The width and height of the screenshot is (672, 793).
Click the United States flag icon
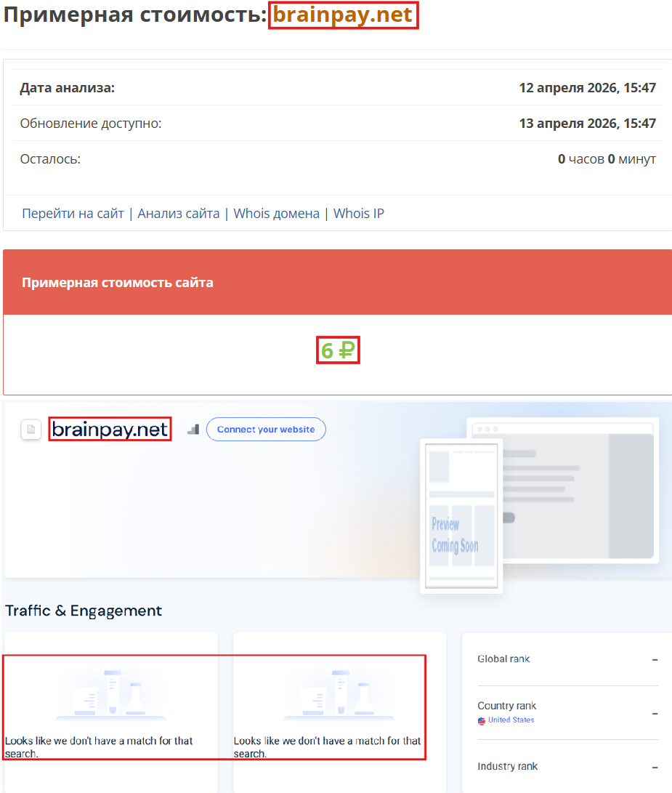click(480, 720)
